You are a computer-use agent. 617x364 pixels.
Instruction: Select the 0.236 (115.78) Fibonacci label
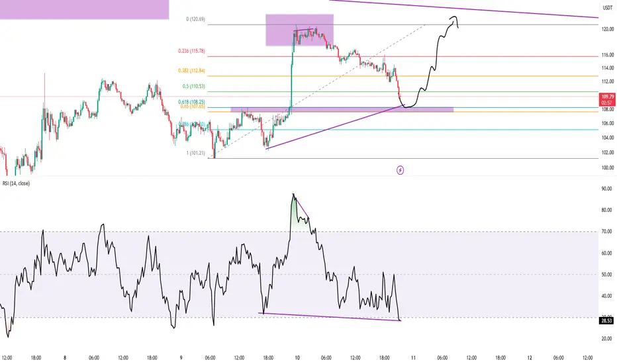pyautogui.click(x=191, y=51)
